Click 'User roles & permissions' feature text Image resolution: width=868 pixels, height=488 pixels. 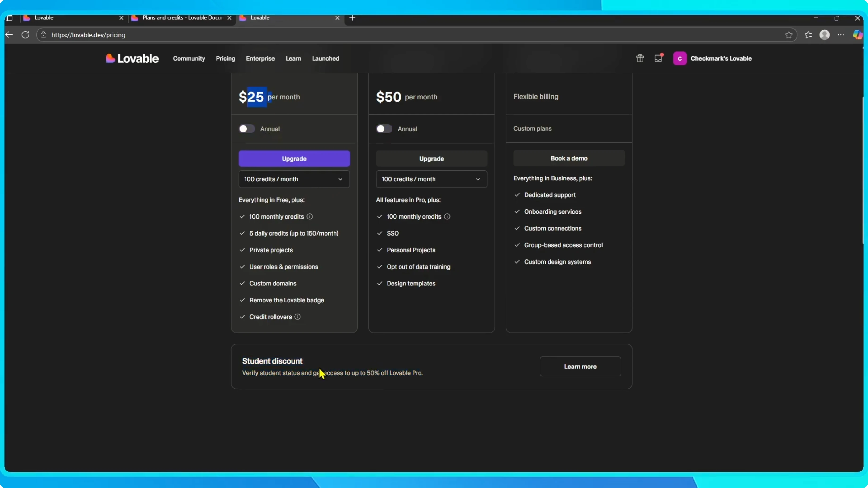click(x=284, y=267)
